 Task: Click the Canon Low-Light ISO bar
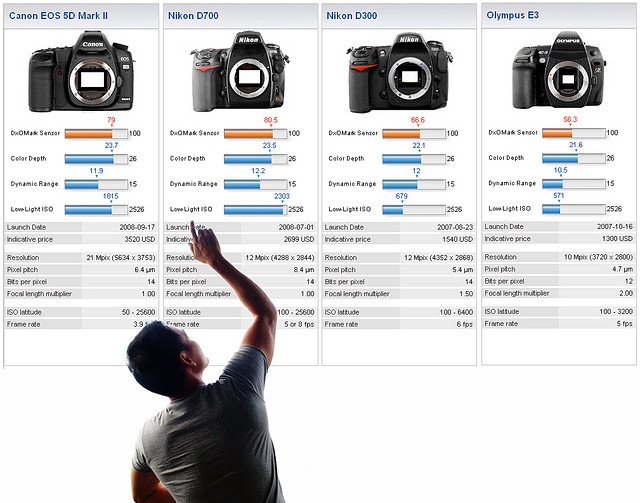(96, 209)
